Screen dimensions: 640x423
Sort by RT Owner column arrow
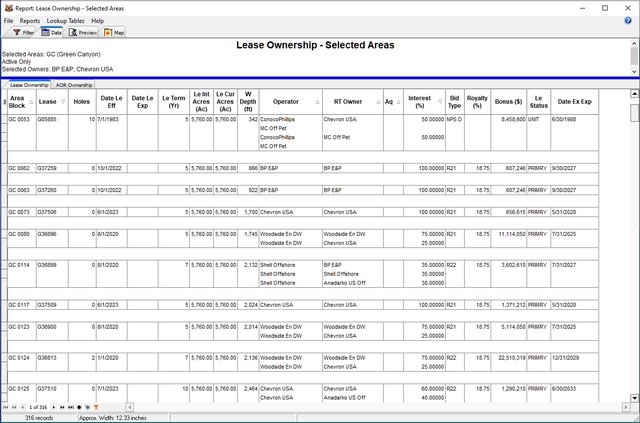pyautogui.click(x=378, y=102)
